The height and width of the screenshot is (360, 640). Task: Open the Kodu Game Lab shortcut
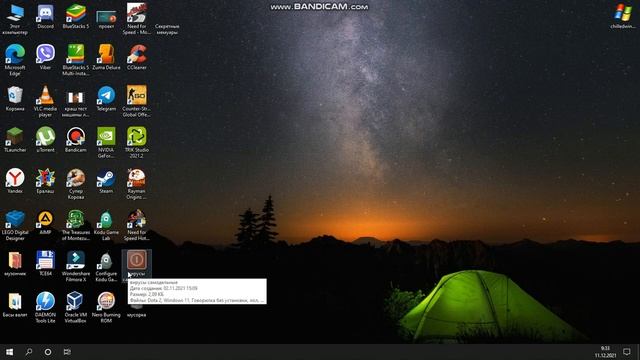106,225
